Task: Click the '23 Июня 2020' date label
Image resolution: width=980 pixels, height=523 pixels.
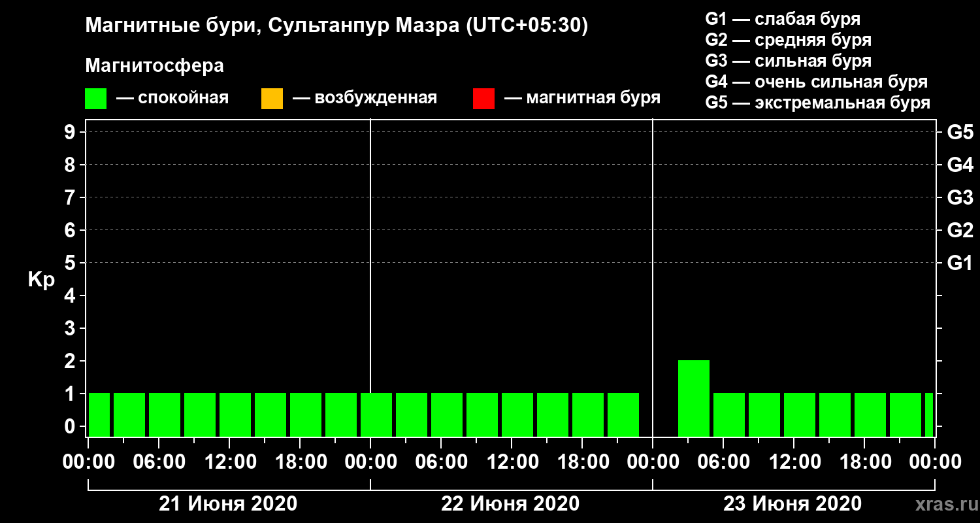Action: tap(792, 504)
